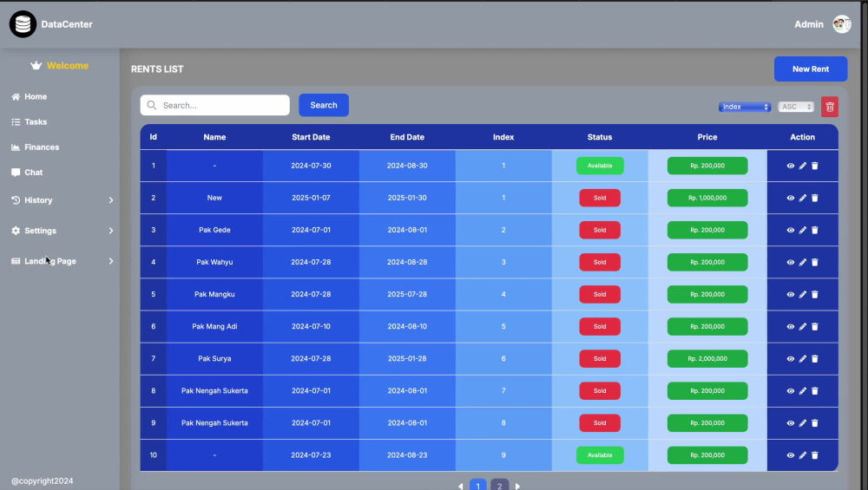Delete Pak Gede's rent entry
This screenshot has width=868, height=490.
(x=815, y=230)
